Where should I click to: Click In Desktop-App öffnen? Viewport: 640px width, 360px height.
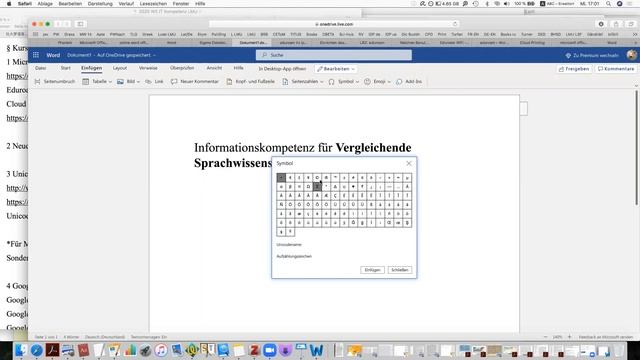click(x=282, y=69)
